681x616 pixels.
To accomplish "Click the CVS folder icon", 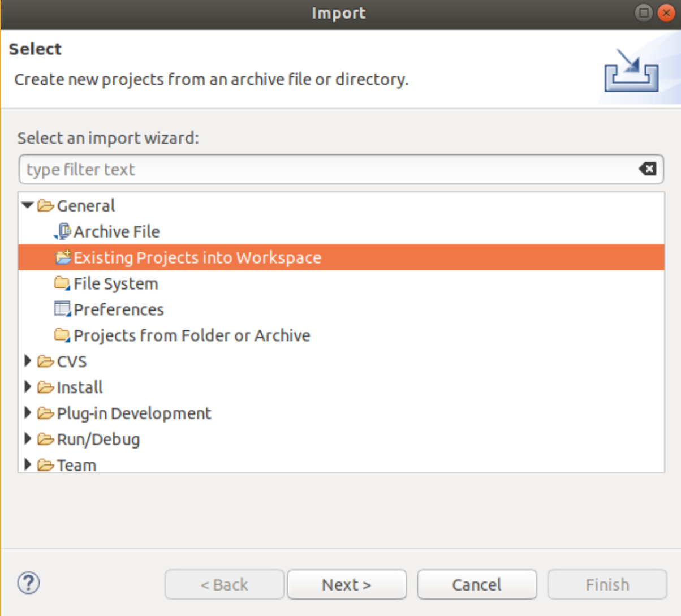I will pos(46,361).
